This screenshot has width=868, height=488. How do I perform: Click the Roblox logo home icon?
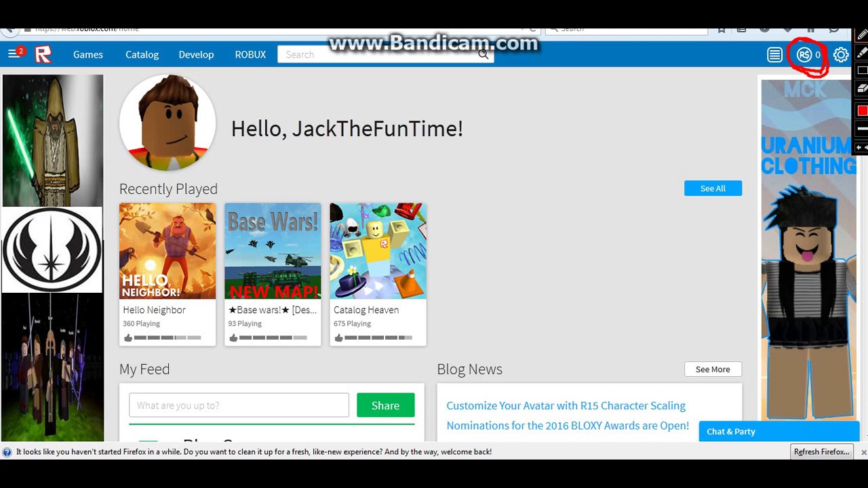pos(43,54)
